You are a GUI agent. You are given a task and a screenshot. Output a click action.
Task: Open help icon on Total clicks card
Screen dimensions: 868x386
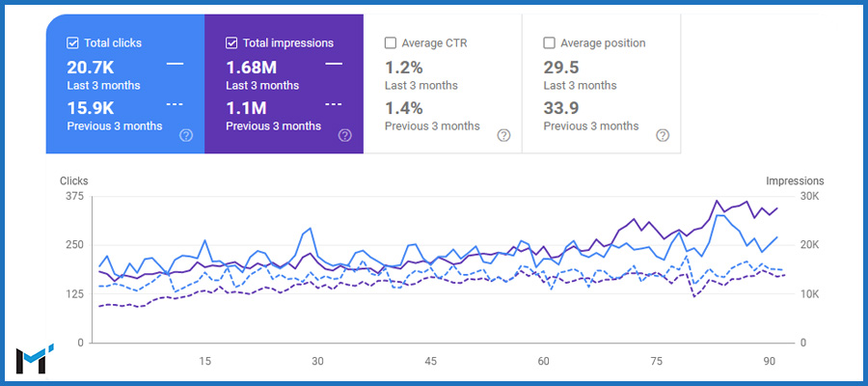186,135
